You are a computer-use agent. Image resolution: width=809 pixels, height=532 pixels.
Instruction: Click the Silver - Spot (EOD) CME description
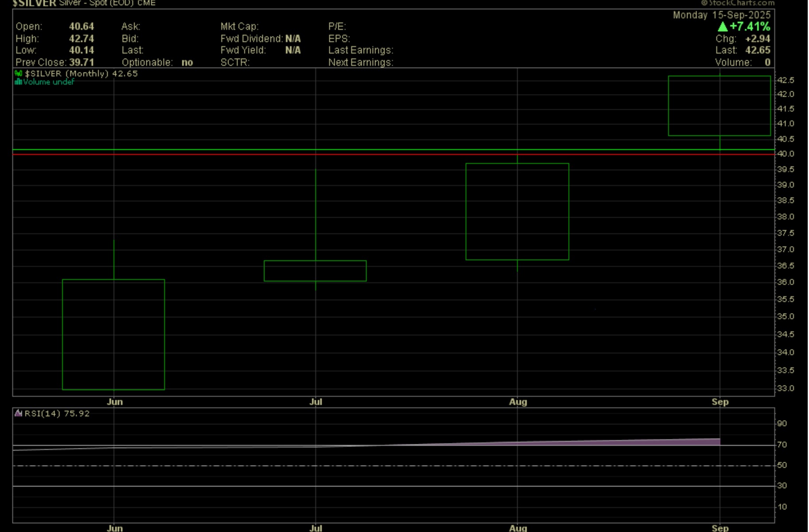[107, 3]
